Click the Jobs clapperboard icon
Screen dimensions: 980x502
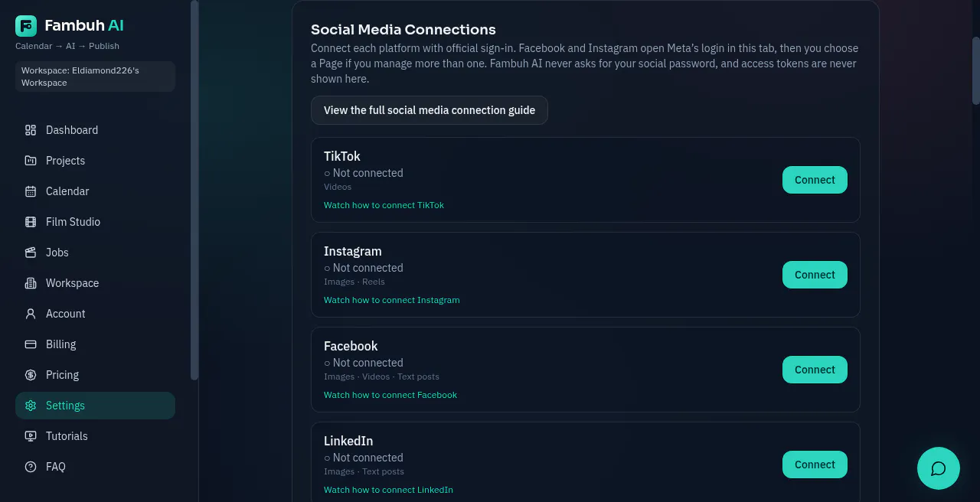31,253
